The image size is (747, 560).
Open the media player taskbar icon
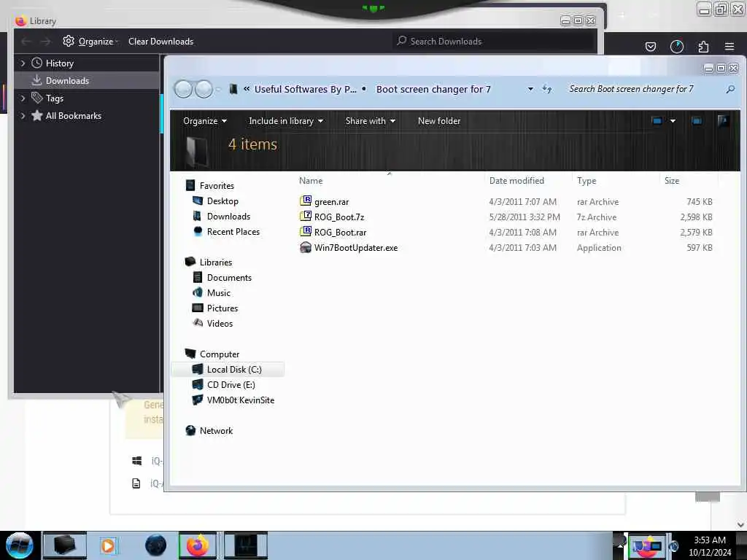[108, 545]
